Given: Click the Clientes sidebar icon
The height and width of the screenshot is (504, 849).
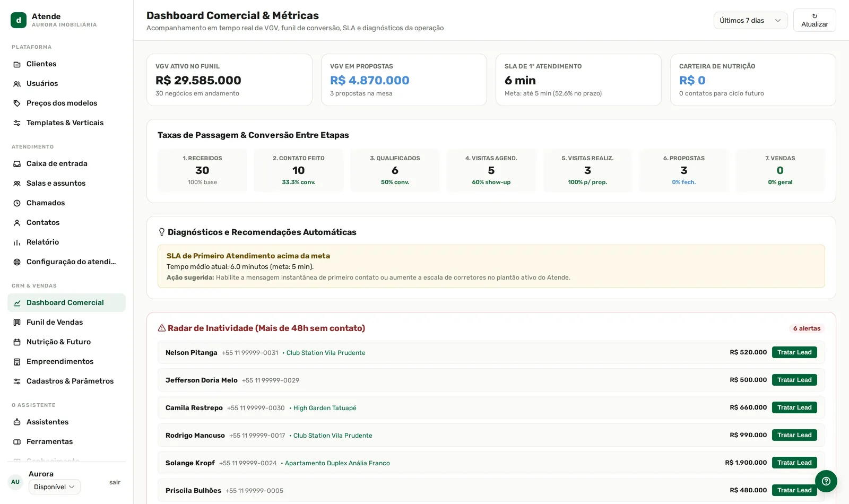Looking at the screenshot, I should click(17, 64).
